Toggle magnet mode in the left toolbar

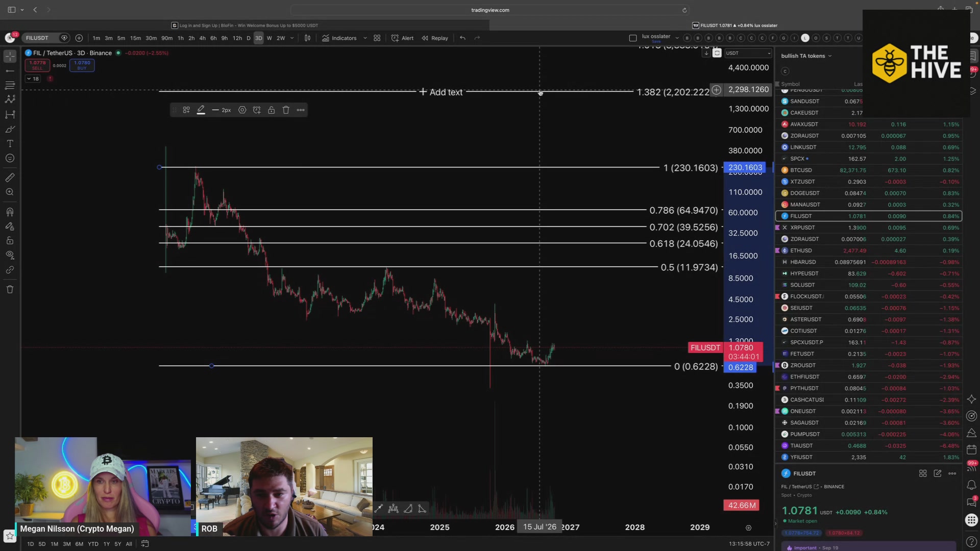[10, 212]
